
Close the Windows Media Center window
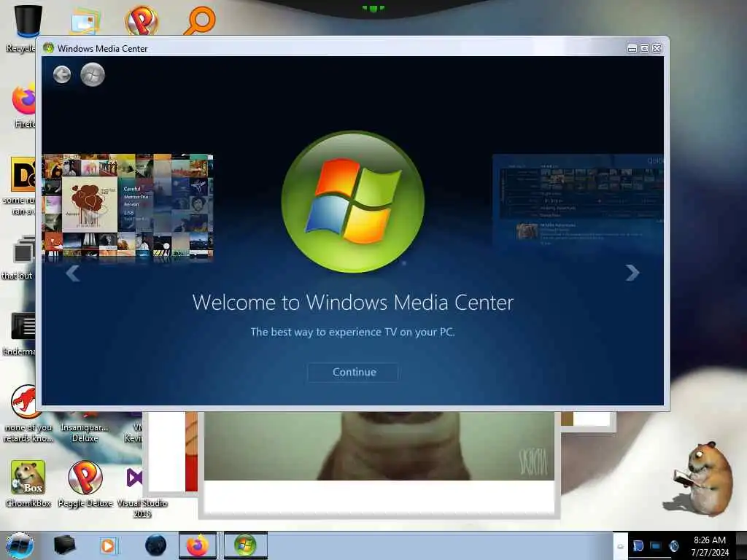[x=657, y=49]
